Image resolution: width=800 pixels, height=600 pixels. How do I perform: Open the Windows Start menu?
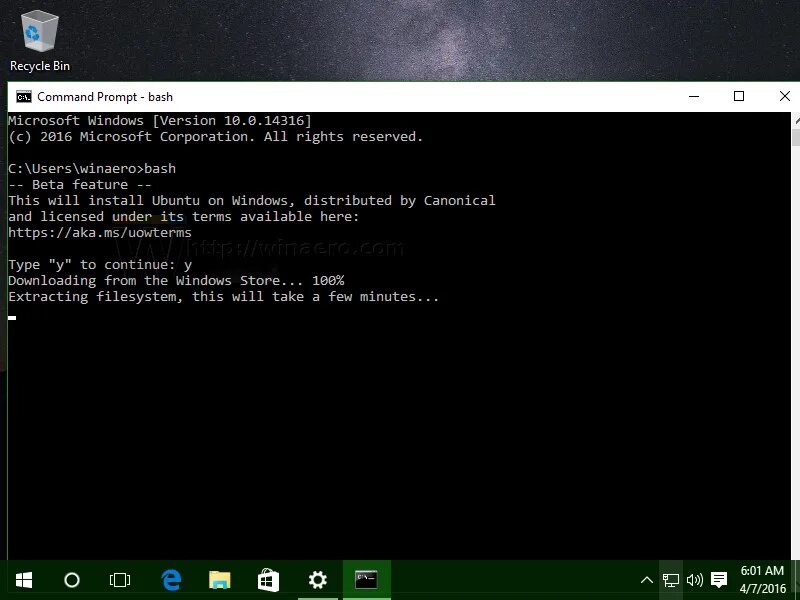click(x=24, y=580)
